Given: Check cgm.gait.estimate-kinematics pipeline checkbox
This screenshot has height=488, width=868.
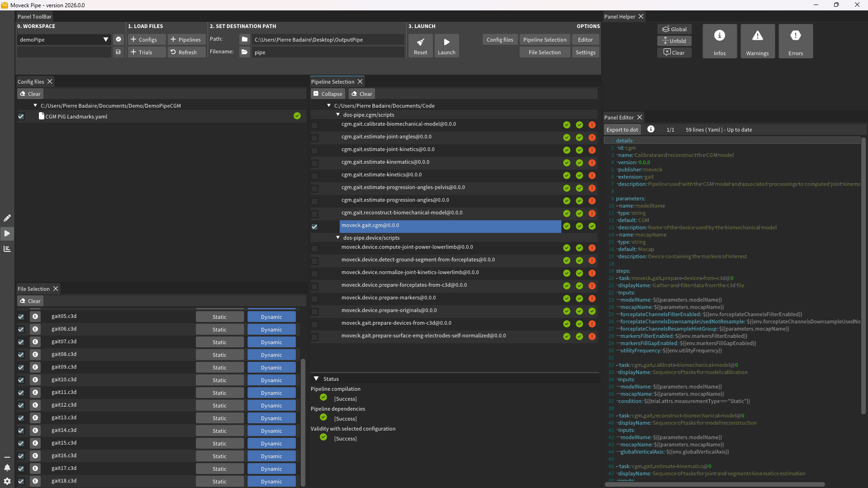Looking at the screenshot, I should pos(315,163).
